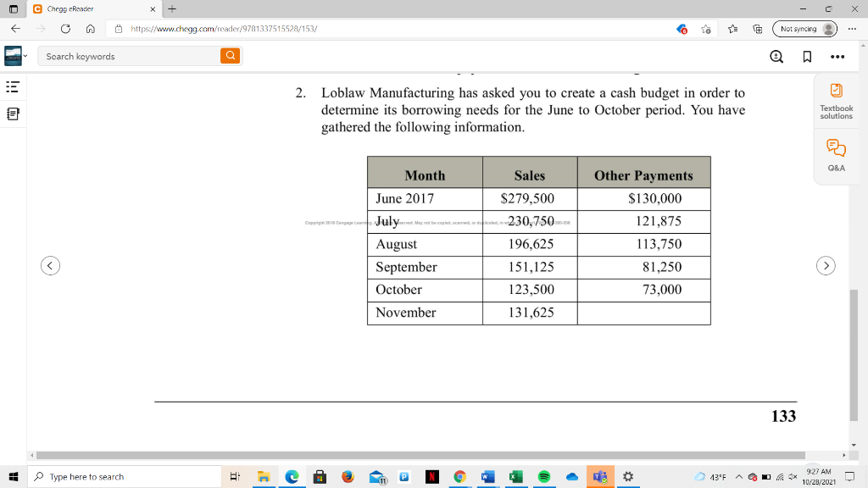Click the vertical scrollbar thumb
The width and height of the screenshot is (868, 488).
[x=854, y=355]
